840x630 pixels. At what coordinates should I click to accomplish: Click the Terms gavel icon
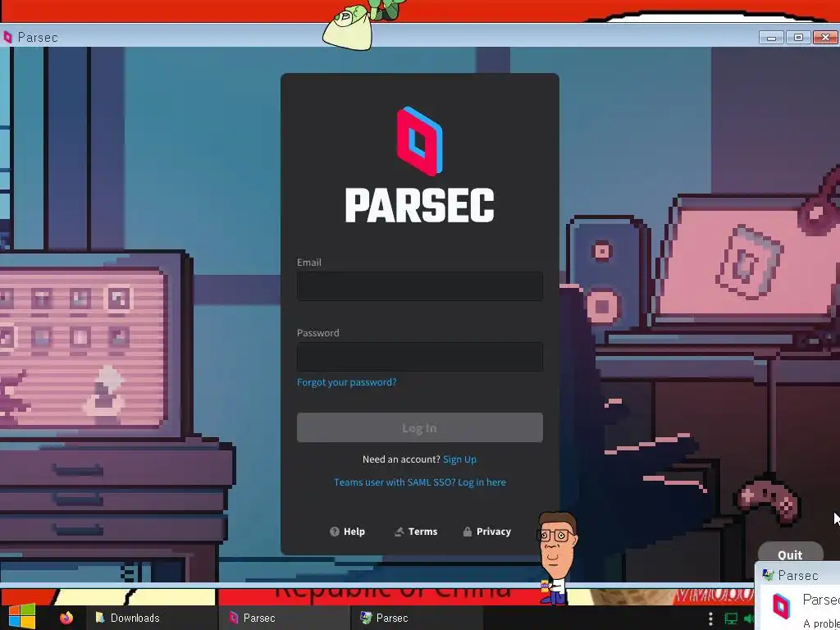(399, 532)
